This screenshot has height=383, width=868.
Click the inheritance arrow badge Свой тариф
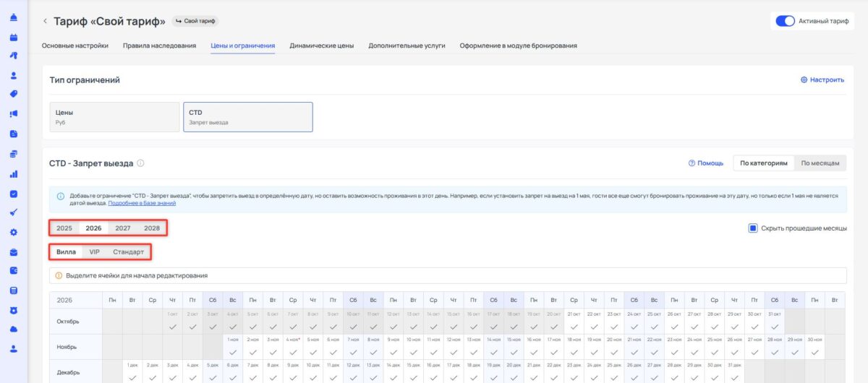point(195,21)
